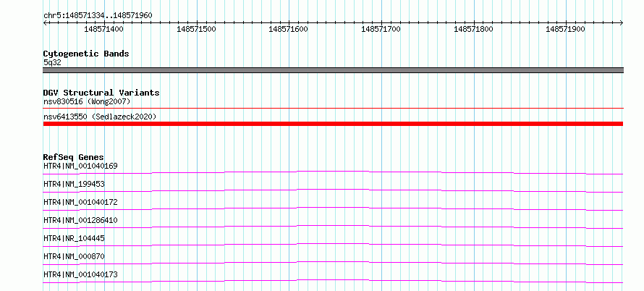Click the chr5:148571334..148571960 region label
Viewport: 644px width, 291px height.
click(98, 15)
